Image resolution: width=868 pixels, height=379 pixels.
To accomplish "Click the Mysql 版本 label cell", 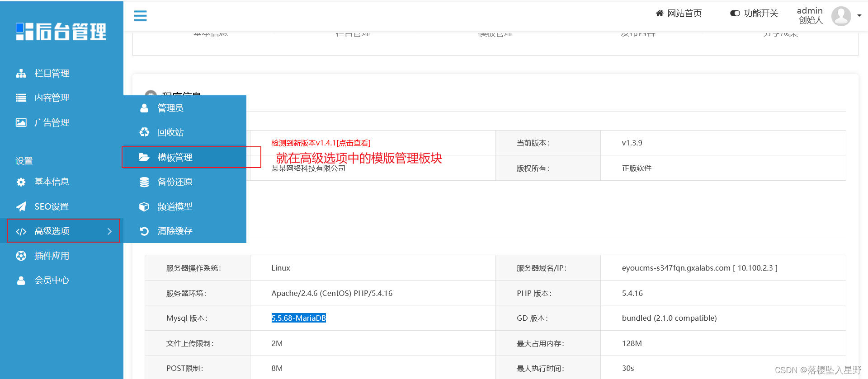I will (198, 318).
